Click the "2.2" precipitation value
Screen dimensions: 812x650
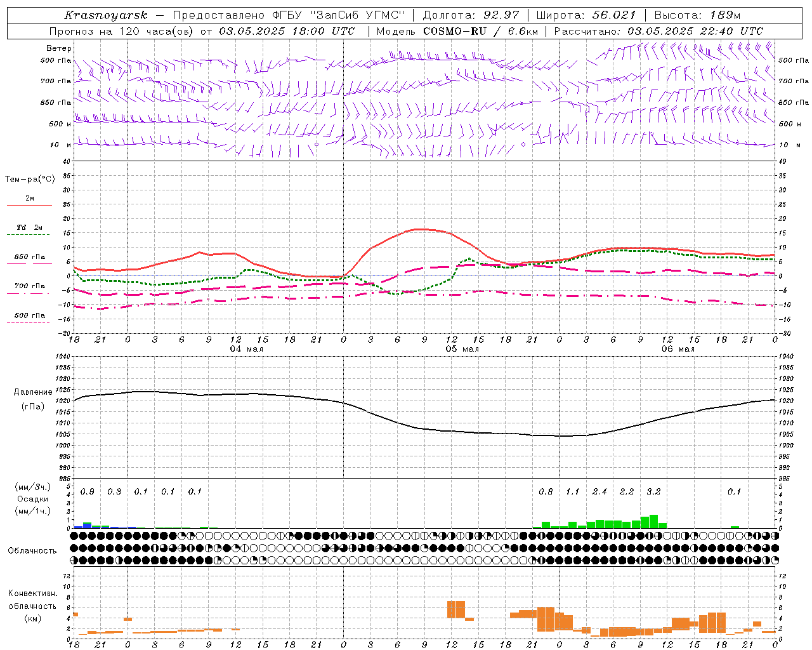[x=627, y=492]
